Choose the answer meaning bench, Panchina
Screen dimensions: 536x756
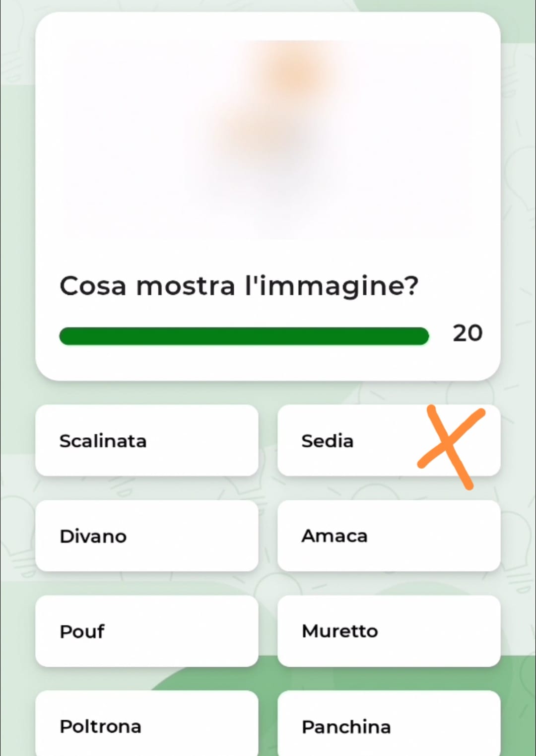click(389, 726)
